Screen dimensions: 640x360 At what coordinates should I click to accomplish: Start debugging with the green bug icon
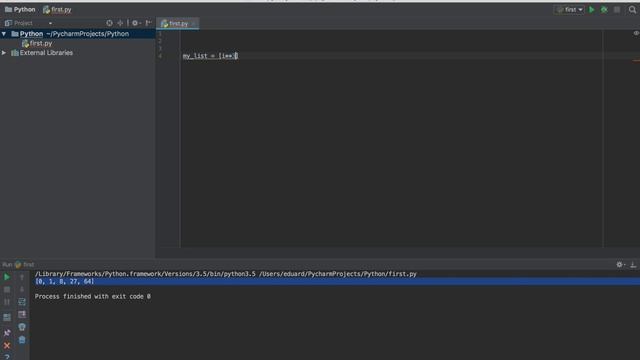pos(604,9)
